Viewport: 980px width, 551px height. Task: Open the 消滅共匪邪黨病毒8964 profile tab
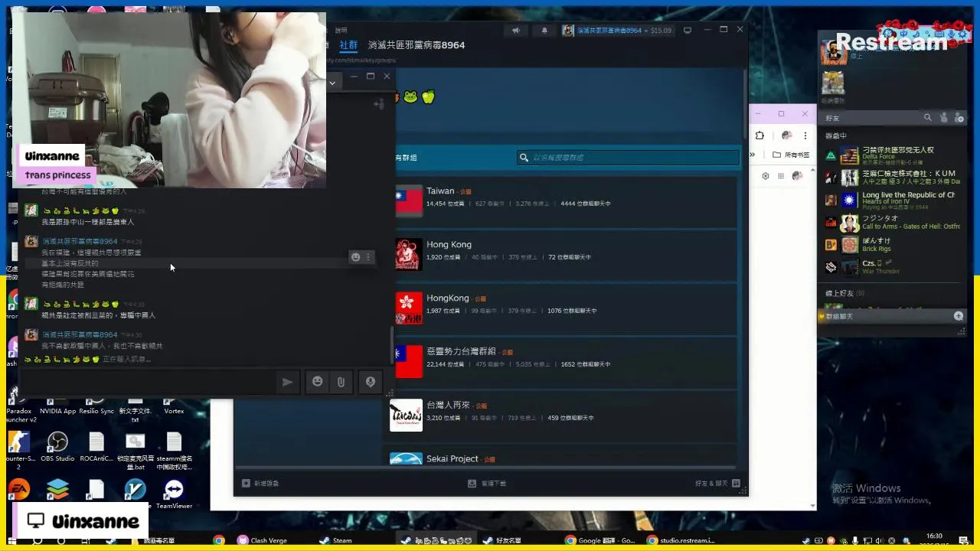point(416,45)
